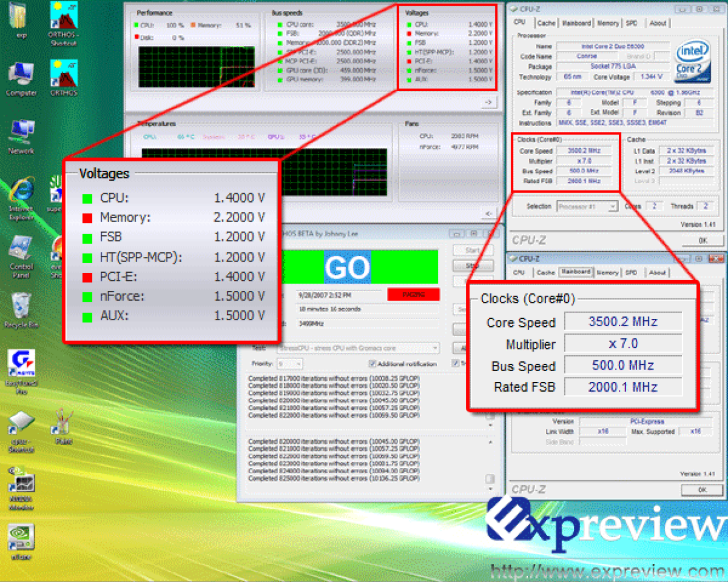Open the Control Panel desktop icon
728x582 pixels.
click(21, 257)
